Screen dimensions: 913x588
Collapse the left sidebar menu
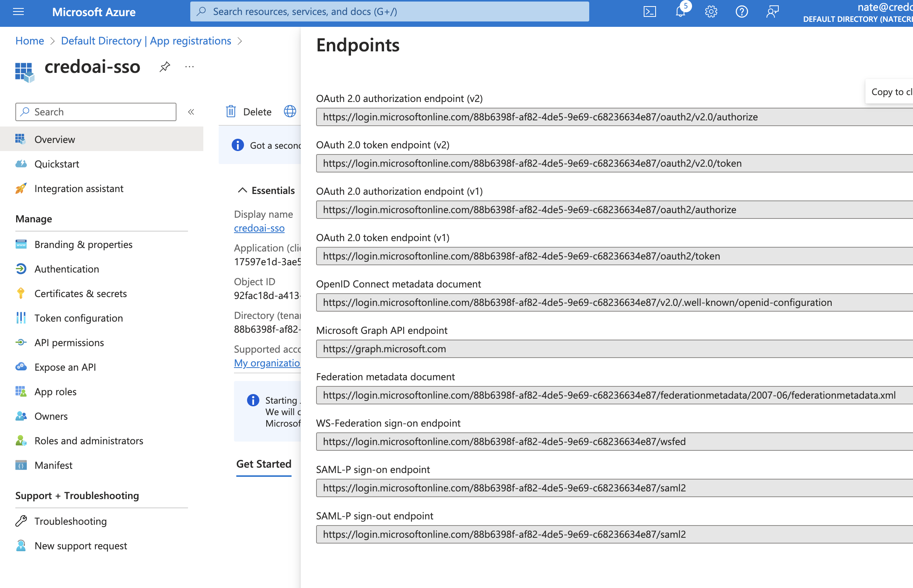(x=191, y=112)
